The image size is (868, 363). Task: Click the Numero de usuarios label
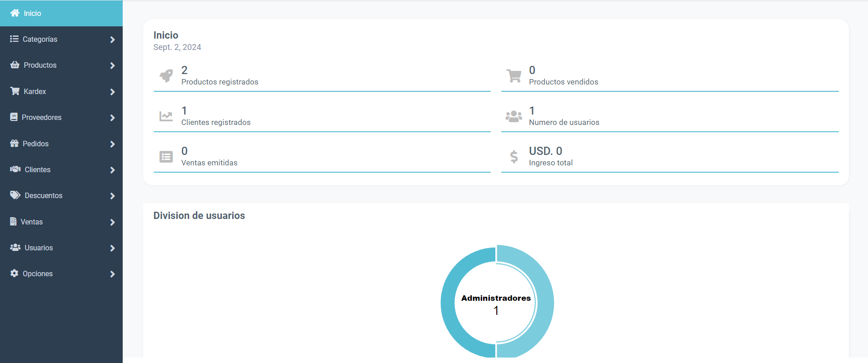[x=564, y=122]
